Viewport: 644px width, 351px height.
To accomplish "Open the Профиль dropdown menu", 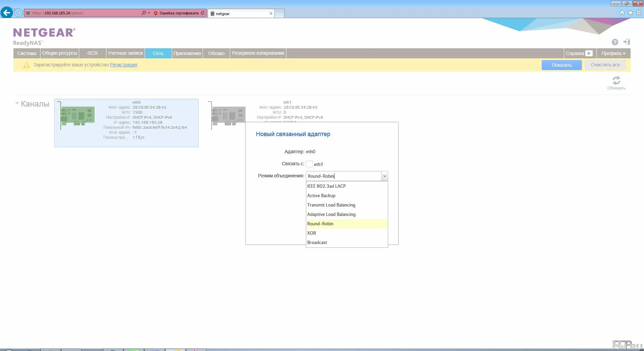I will point(613,53).
